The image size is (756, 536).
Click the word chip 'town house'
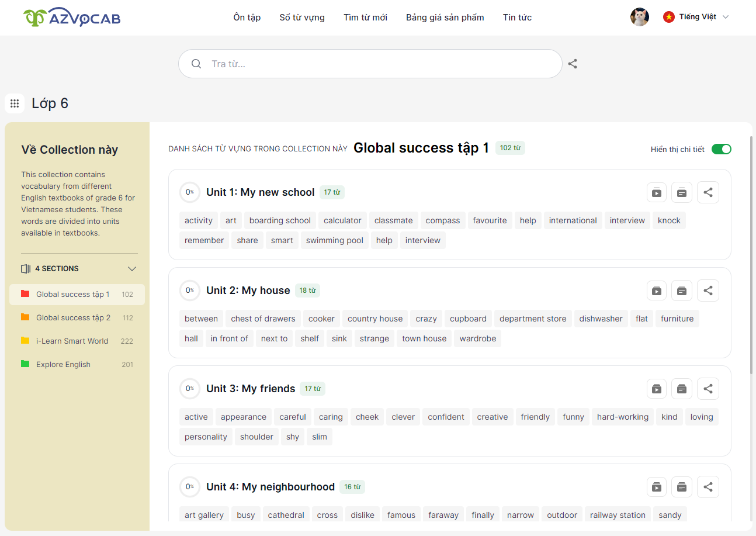click(424, 338)
